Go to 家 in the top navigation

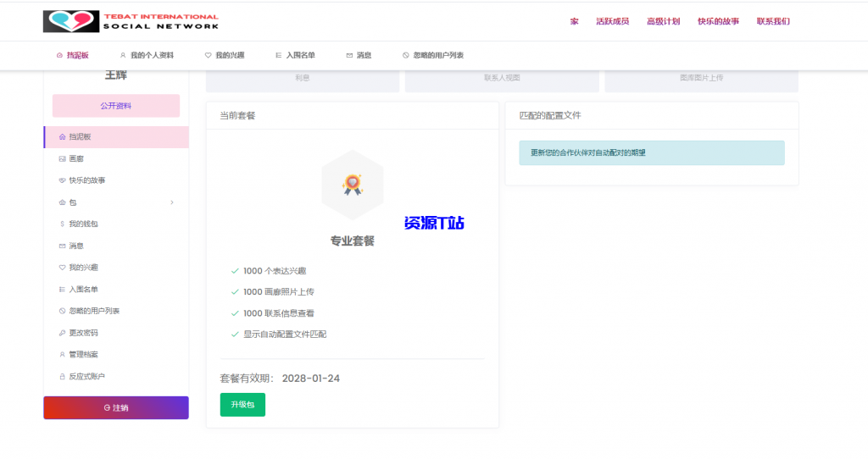pos(574,21)
